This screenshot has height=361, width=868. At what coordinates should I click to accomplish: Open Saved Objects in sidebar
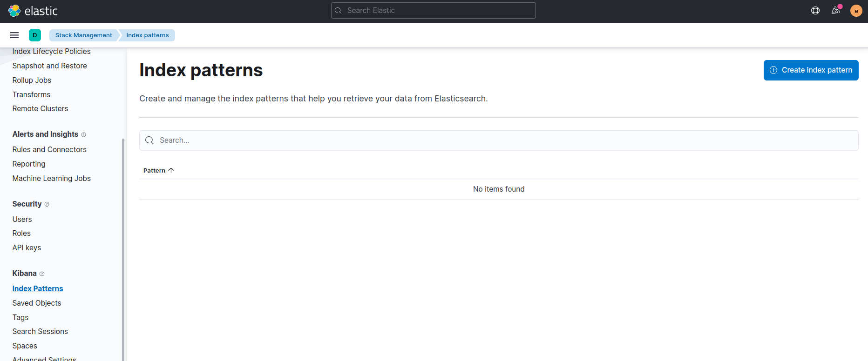pyautogui.click(x=37, y=303)
